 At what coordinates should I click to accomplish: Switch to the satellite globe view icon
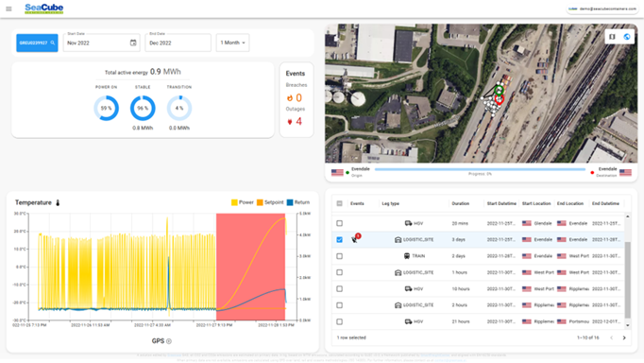tap(627, 37)
